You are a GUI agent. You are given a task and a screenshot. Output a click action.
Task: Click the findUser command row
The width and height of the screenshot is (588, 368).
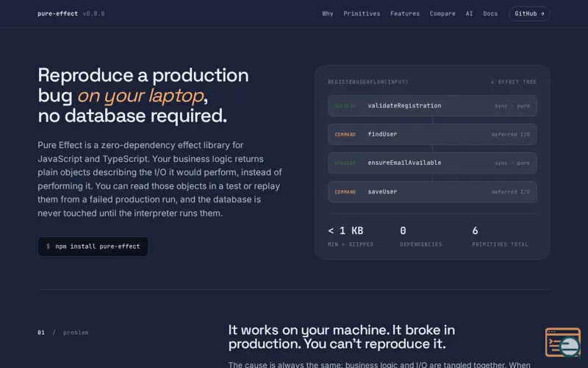(x=432, y=135)
